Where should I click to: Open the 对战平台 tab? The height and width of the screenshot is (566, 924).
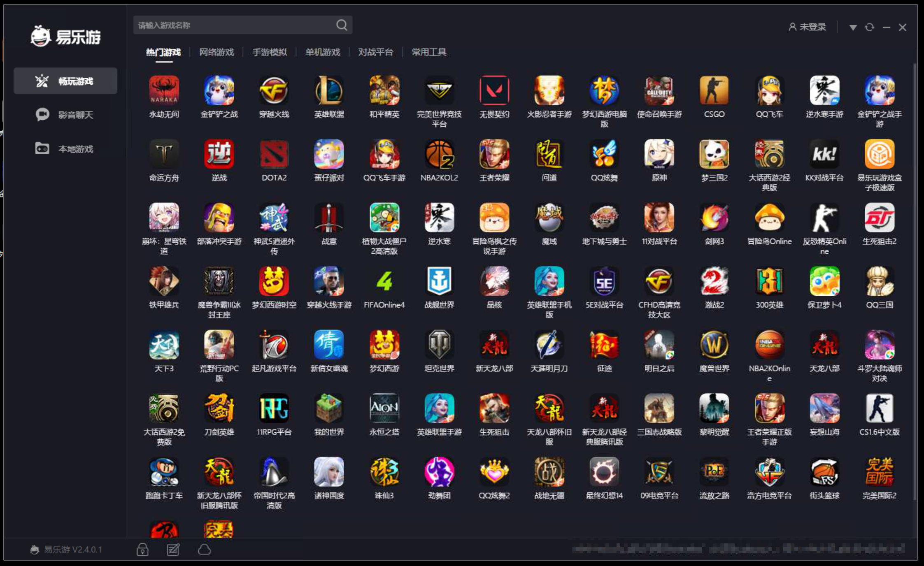[375, 52]
